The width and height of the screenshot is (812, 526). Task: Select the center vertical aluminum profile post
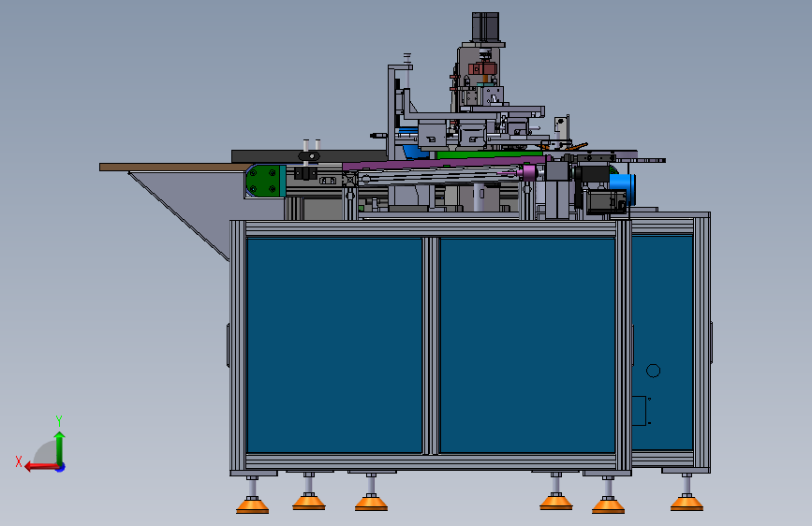pos(431,345)
